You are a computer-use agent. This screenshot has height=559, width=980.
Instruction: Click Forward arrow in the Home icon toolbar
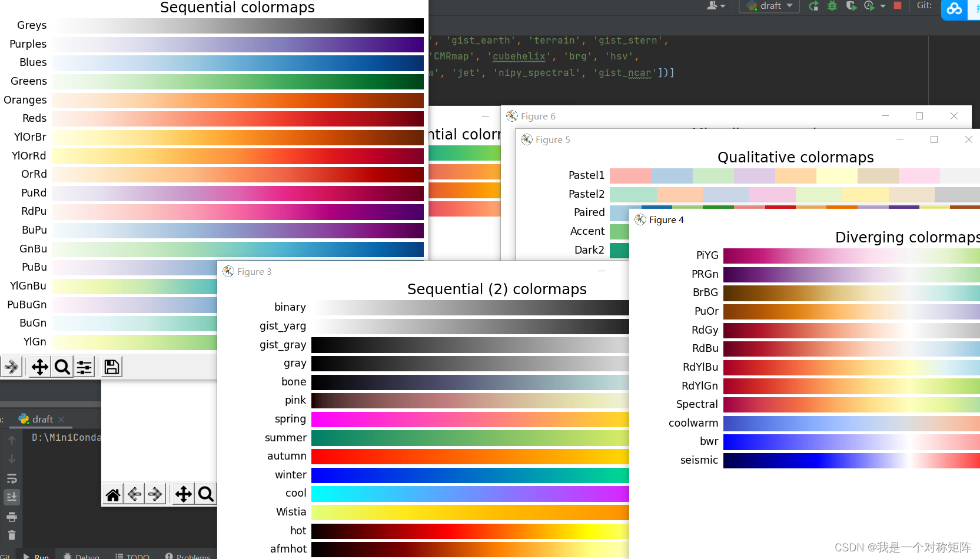(156, 494)
